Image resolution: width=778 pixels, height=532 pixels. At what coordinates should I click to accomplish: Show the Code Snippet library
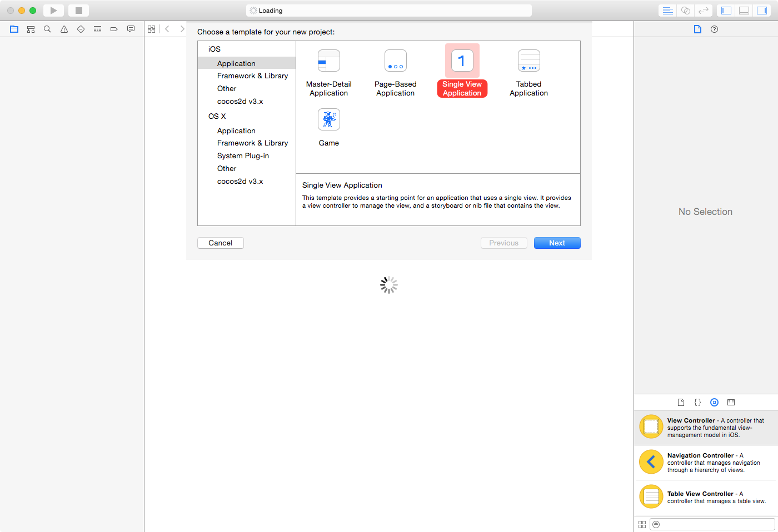tap(697, 403)
